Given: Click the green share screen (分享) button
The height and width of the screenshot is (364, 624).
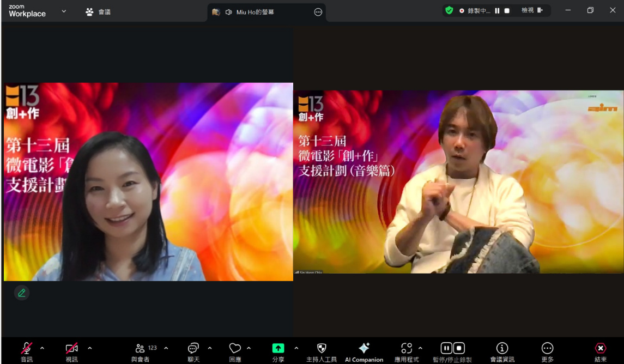Looking at the screenshot, I should (x=278, y=349).
